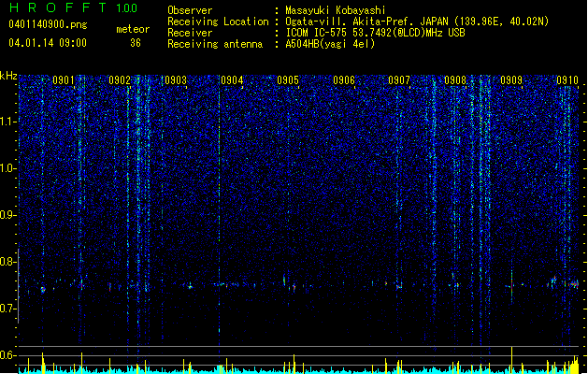The image size is (588, 374).
Task: Click the 0.8 kHz axis label
Action: tap(8, 262)
